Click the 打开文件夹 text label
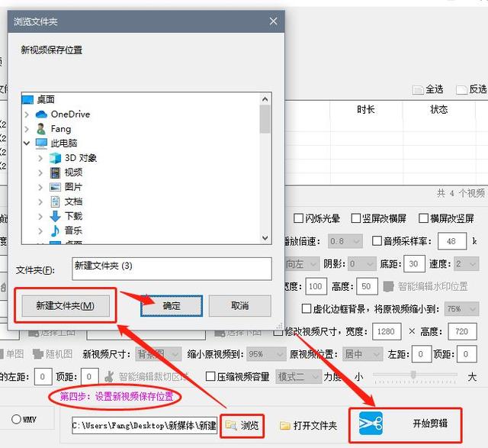 (x=315, y=426)
